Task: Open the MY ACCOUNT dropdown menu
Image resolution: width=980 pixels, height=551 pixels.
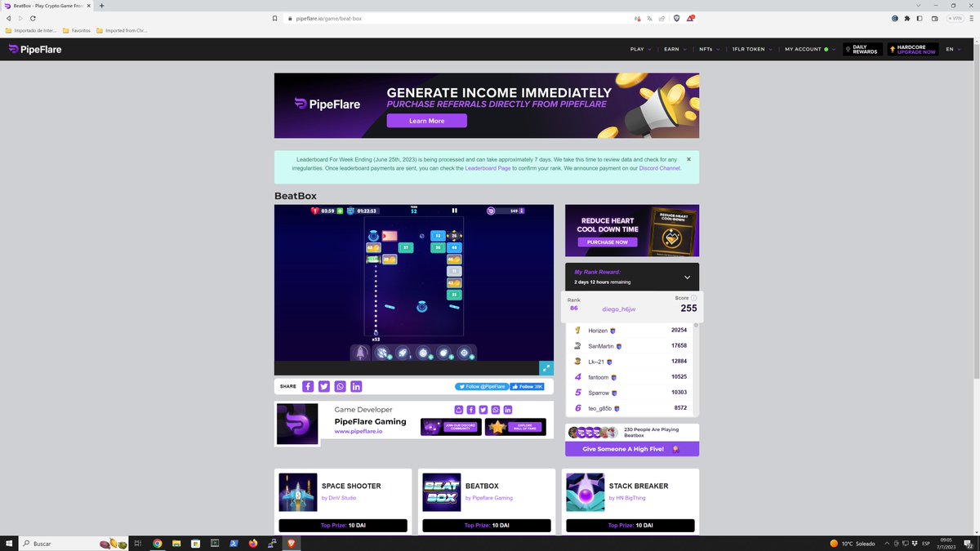Action: pyautogui.click(x=809, y=49)
